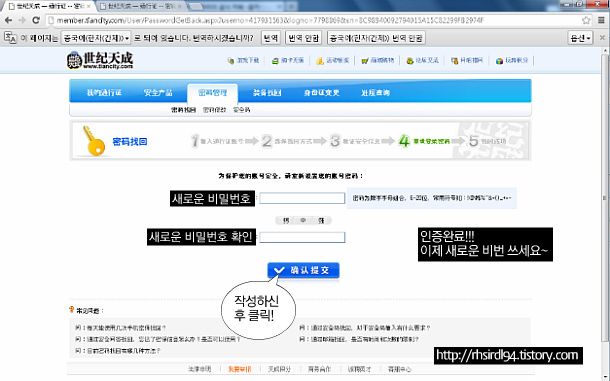Open the third FAQ question in left column

(117, 351)
